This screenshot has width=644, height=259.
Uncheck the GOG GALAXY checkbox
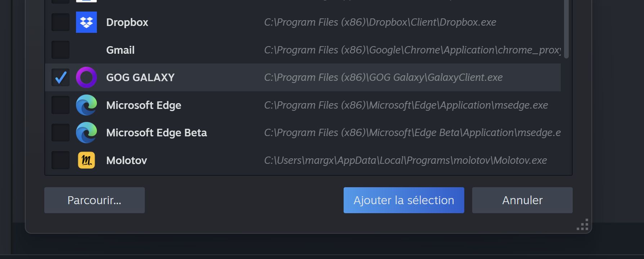61,77
